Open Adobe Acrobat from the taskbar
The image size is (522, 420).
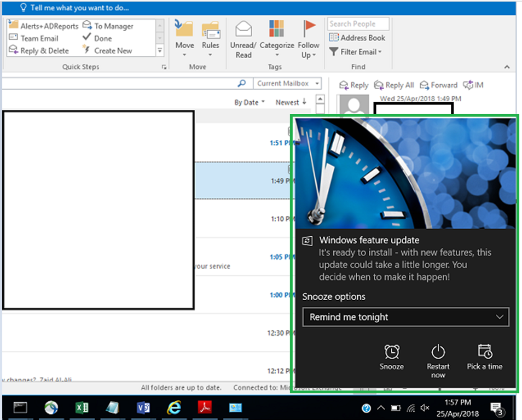click(x=205, y=407)
